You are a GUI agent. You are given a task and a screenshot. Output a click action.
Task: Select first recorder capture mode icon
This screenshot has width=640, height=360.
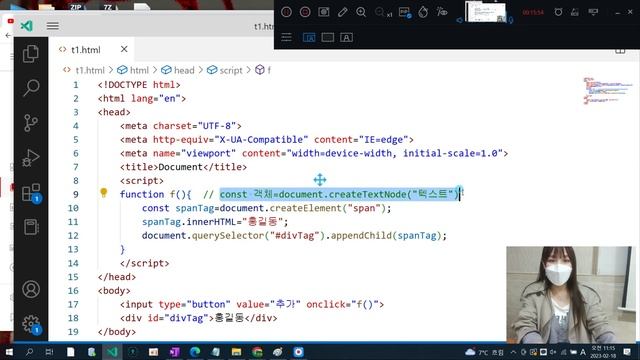[x=309, y=38]
